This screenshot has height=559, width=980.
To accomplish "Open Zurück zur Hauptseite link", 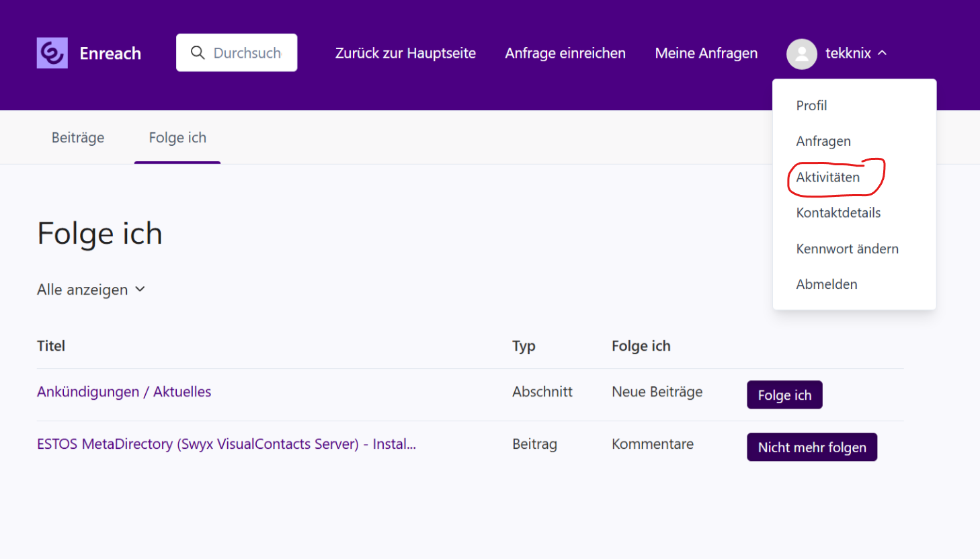I will (x=405, y=53).
